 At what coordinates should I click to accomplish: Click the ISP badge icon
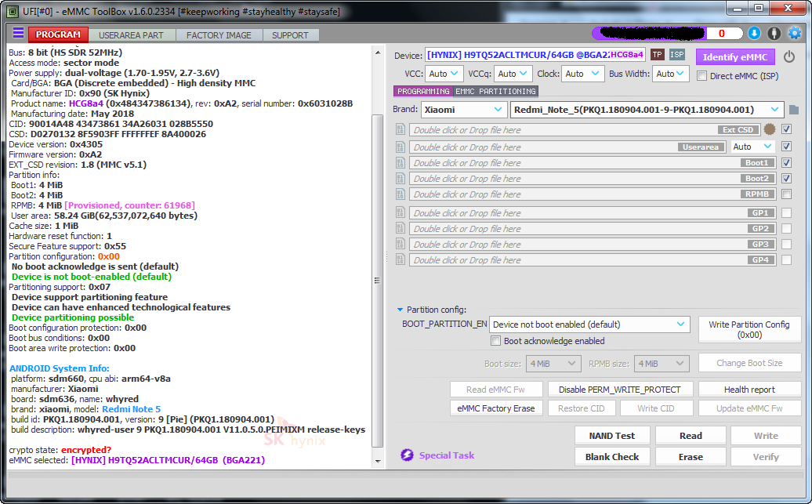tap(677, 54)
